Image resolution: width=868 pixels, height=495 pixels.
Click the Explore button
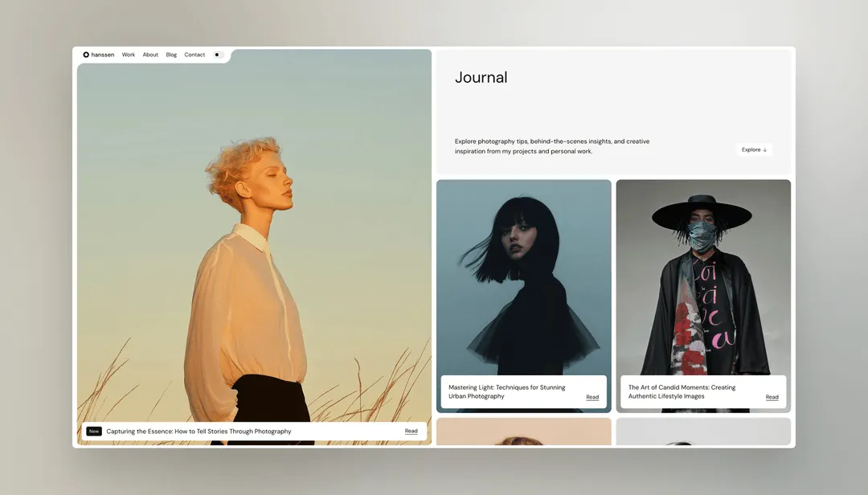pyautogui.click(x=754, y=149)
